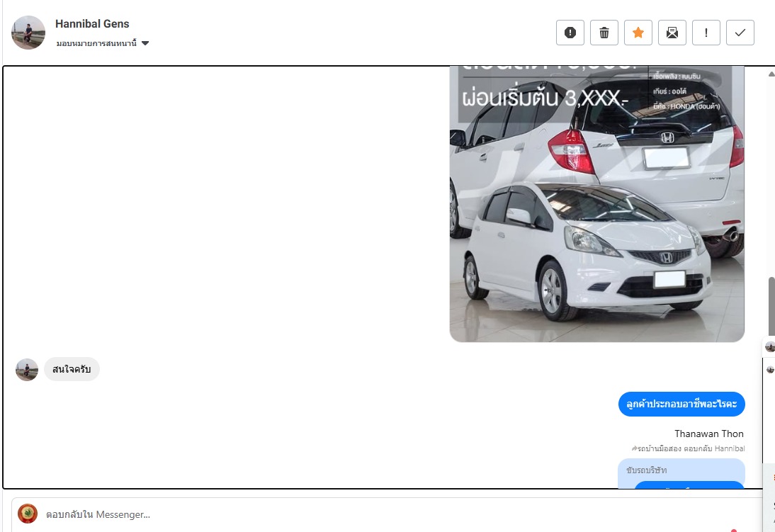Select the สนใจครับ message bubble

(x=72, y=369)
